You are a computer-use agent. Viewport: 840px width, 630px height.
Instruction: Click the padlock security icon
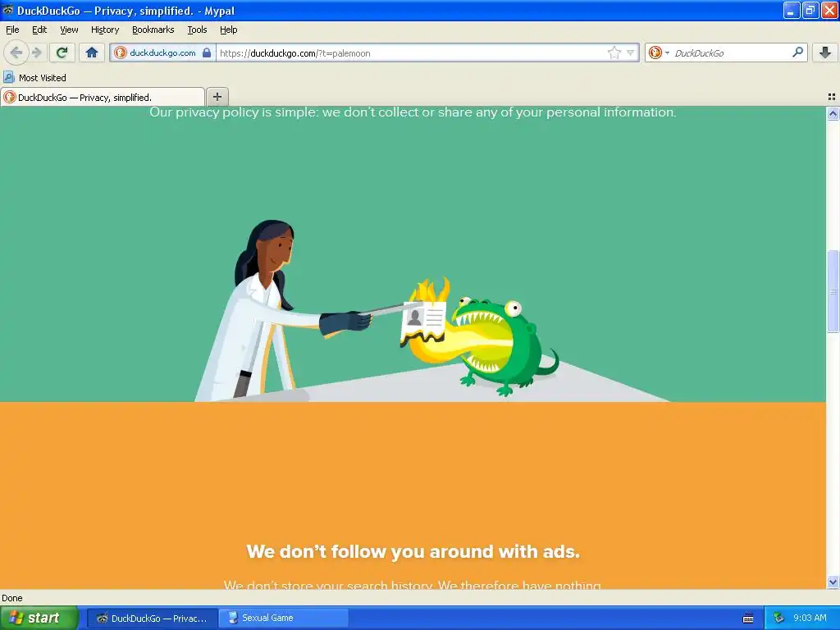[x=207, y=52]
